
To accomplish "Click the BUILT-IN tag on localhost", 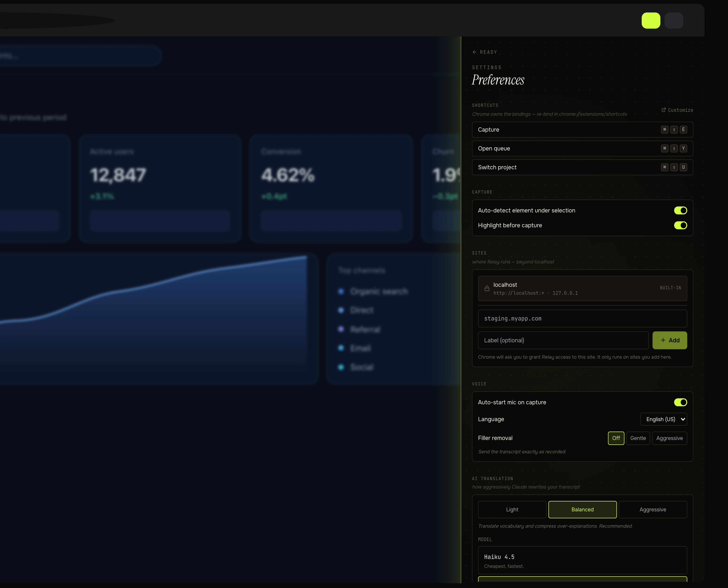I will point(670,288).
